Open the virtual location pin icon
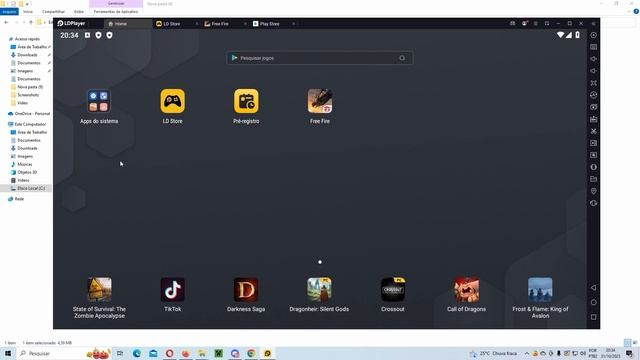The width and height of the screenshot is (640, 360). point(593,191)
